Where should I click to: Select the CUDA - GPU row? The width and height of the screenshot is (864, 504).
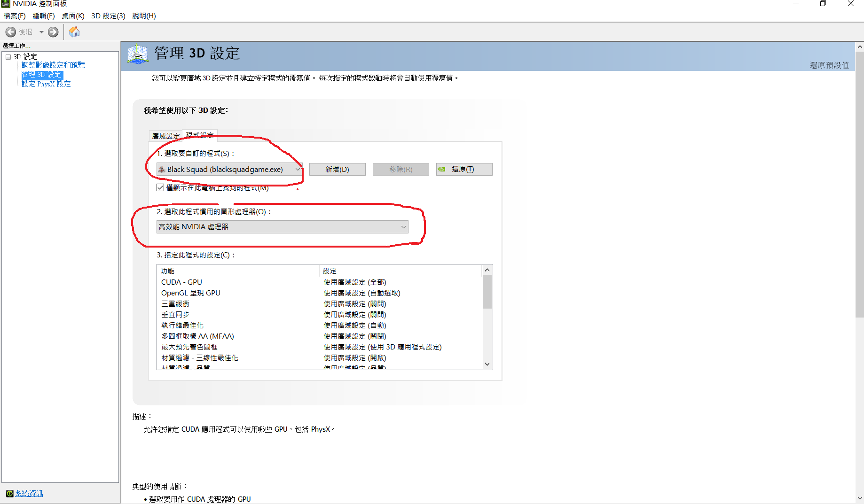pyautogui.click(x=320, y=282)
